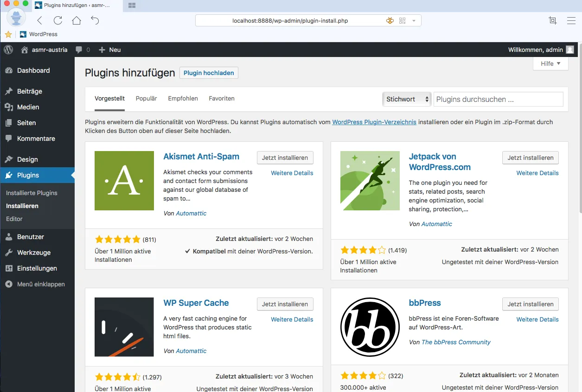Image resolution: width=582 pixels, height=392 pixels.
Task: Open comments bubble in admin bar
Action: (83, 50)
